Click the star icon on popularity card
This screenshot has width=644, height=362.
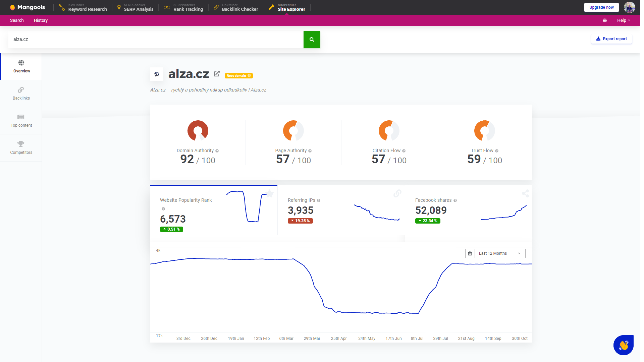pyautogui.click(x=269, y=193)
